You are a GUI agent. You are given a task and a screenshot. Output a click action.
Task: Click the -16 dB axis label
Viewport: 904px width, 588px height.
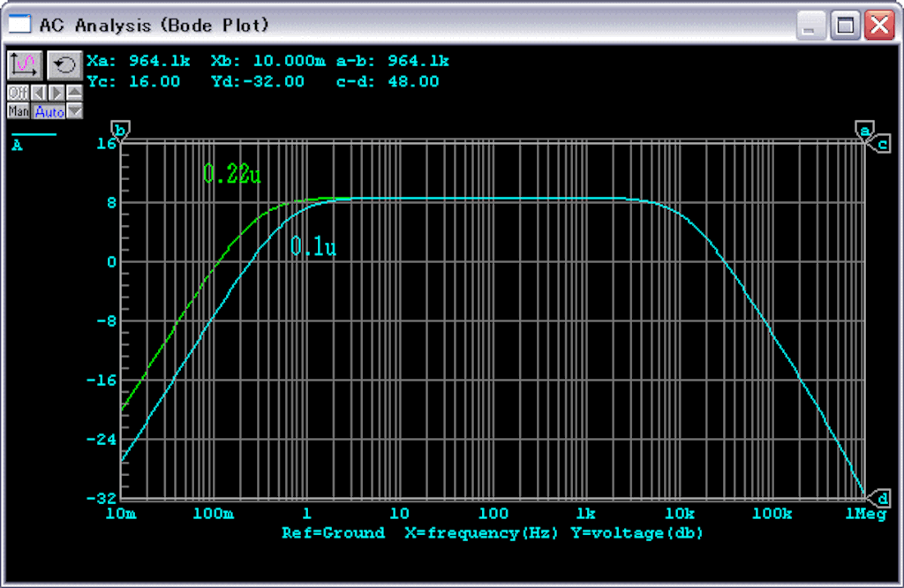102,381
